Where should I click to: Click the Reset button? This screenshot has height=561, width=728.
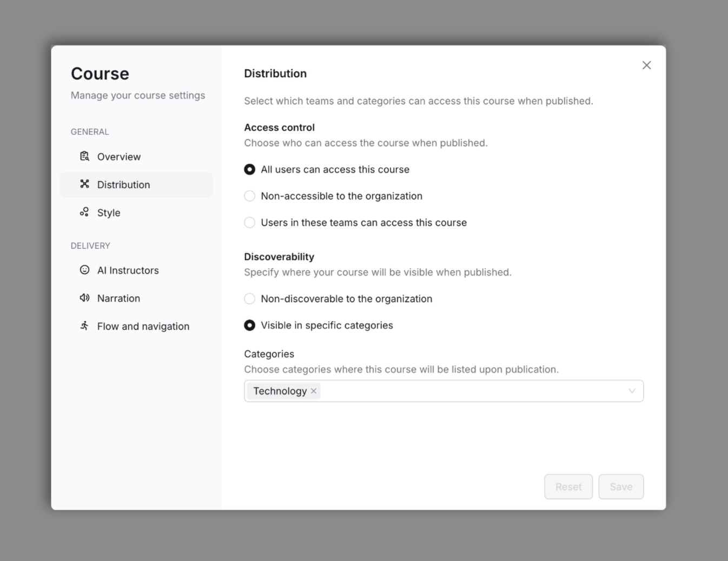tap(568, 486)
